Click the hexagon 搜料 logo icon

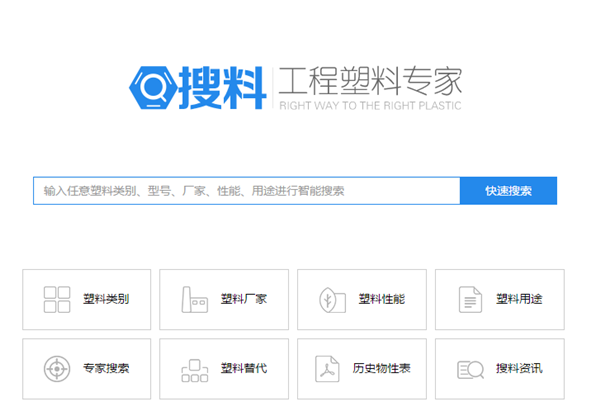(x=152, y=86)
